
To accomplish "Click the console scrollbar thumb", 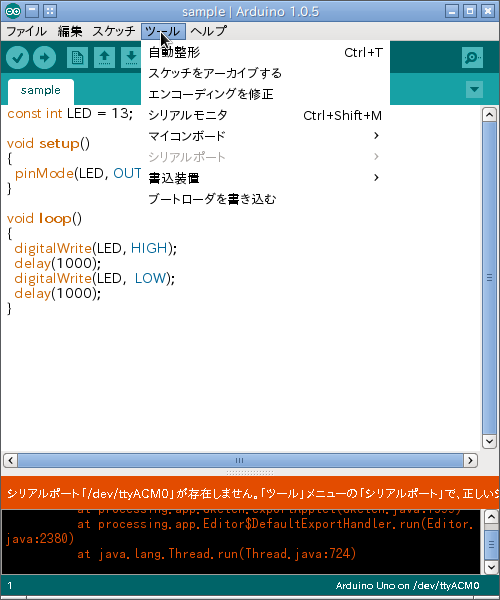I will click(x=491, y=545).
